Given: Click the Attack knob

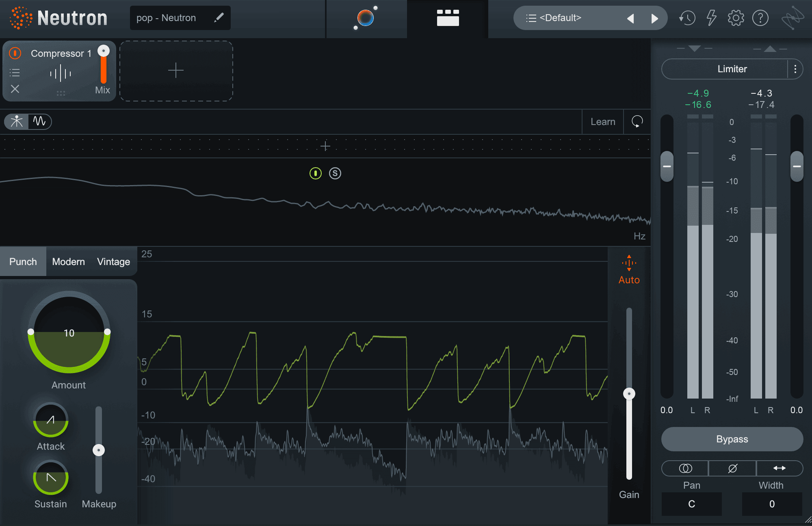Looking at the screenshot, I should [51, 420].
